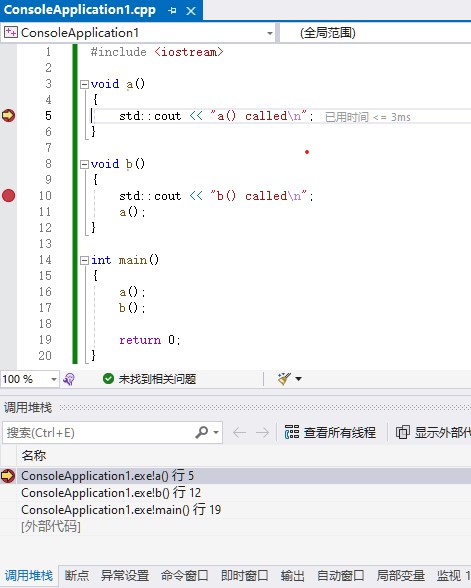The width and height of the screenshot is (471, 588).
Task: Collapse the void a() function block
Action: pos(84,84)
